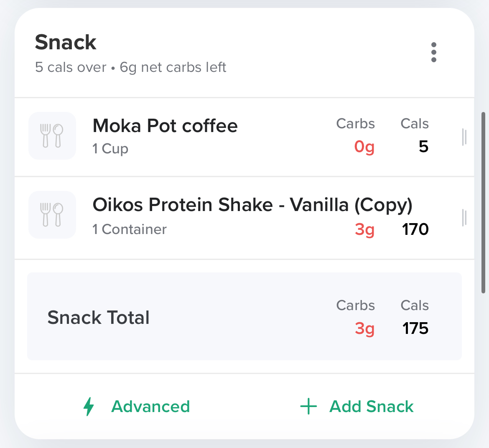This screenshot has height=448, width=489.
Task: Click the Snack Total label
Action: (x=98, y=318)
